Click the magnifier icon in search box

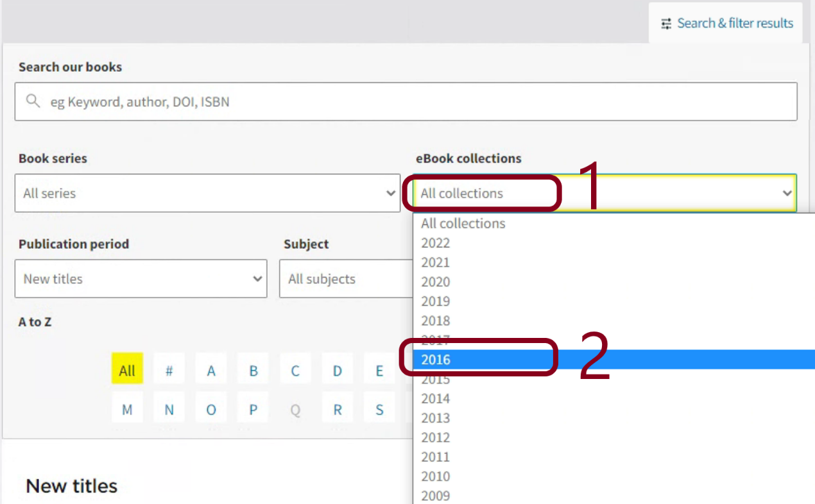tap(33, 101)
